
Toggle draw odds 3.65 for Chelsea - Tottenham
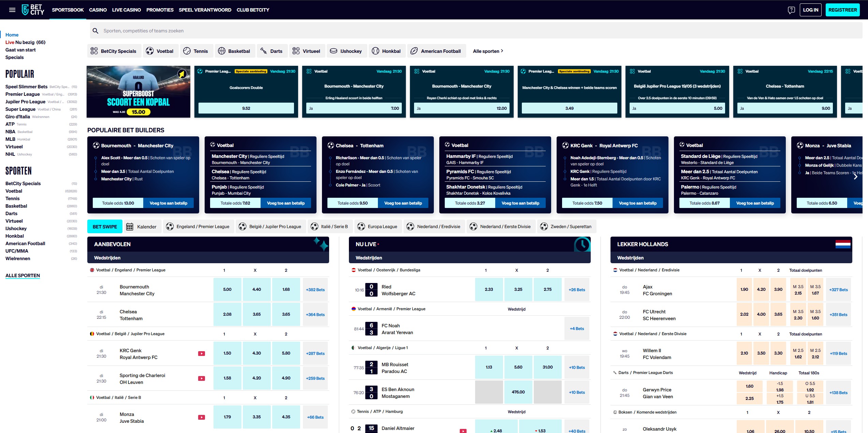(x=257, y=314)
